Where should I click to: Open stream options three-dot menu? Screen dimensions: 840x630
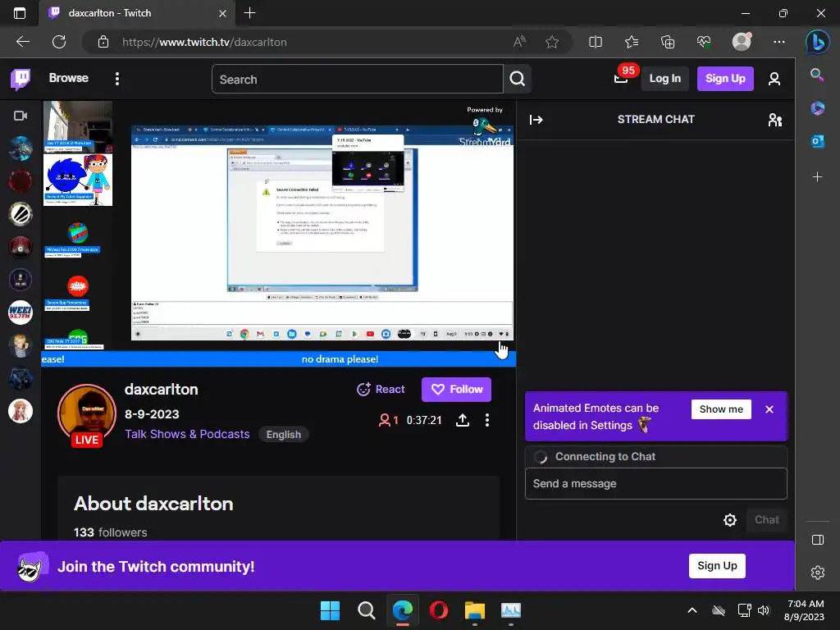coord(487,420)
